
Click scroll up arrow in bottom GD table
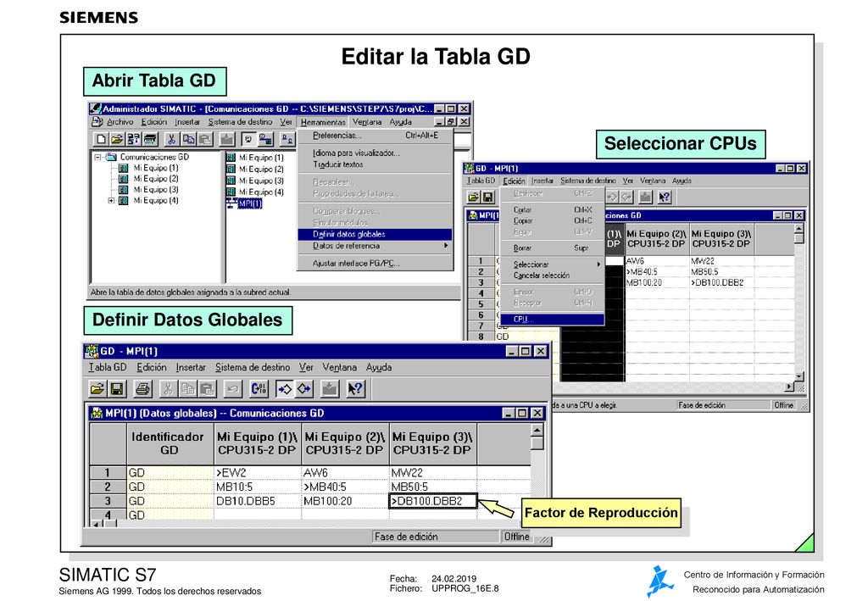[x=537, y=431]
